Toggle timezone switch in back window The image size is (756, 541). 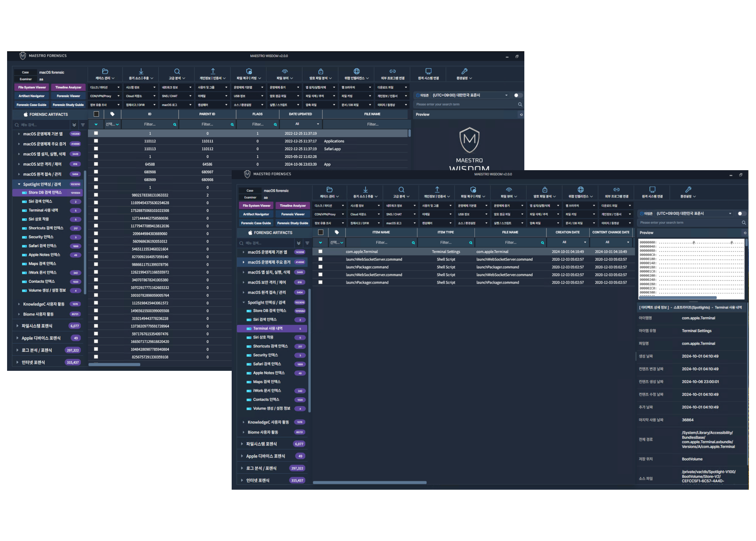pyautogui.click(x=518, y=95)
